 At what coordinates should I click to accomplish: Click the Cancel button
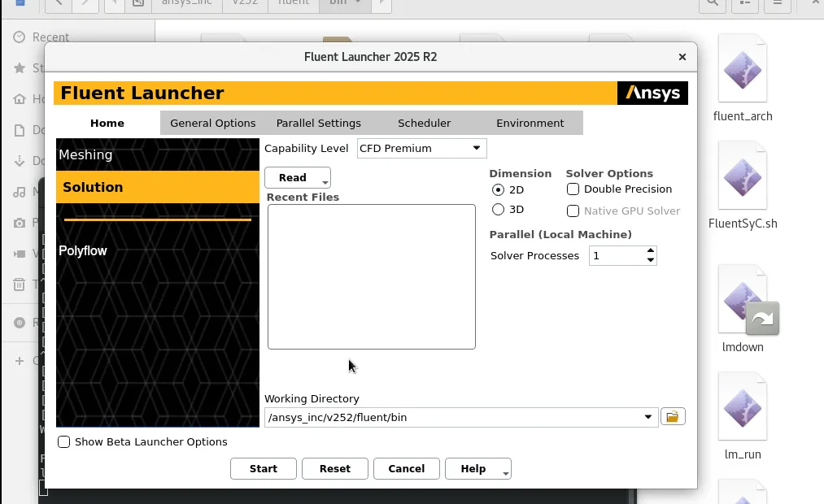click(406, 469)
